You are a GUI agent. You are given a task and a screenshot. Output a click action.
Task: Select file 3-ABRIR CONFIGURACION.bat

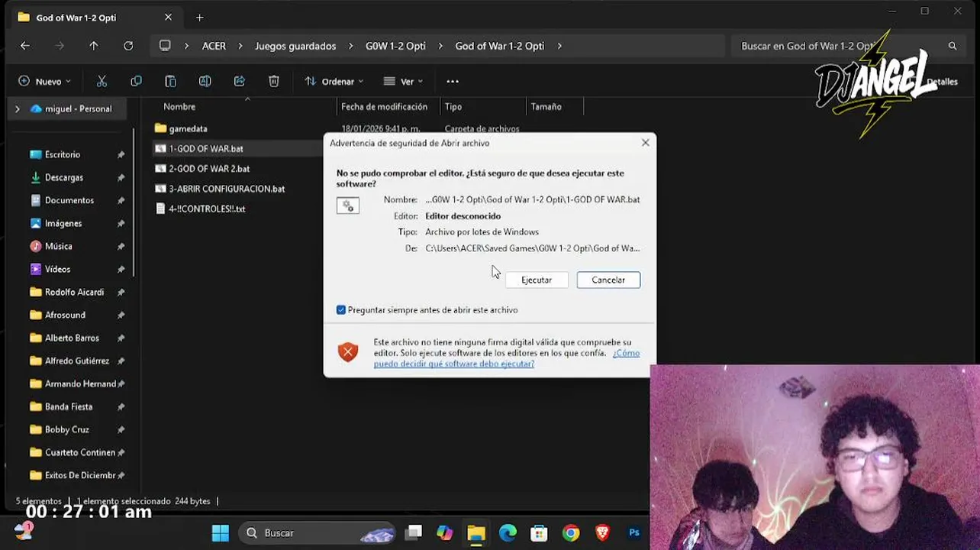tap(227, 189)
